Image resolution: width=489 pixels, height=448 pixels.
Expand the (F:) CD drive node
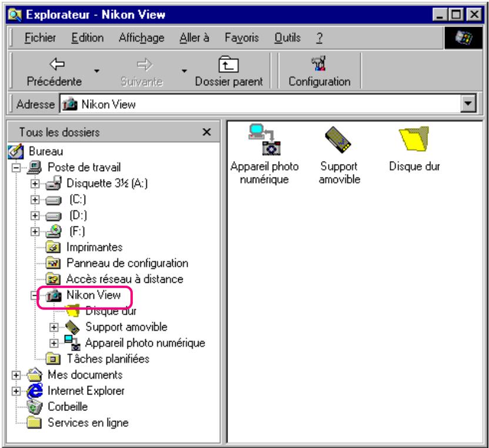[35, 231]
